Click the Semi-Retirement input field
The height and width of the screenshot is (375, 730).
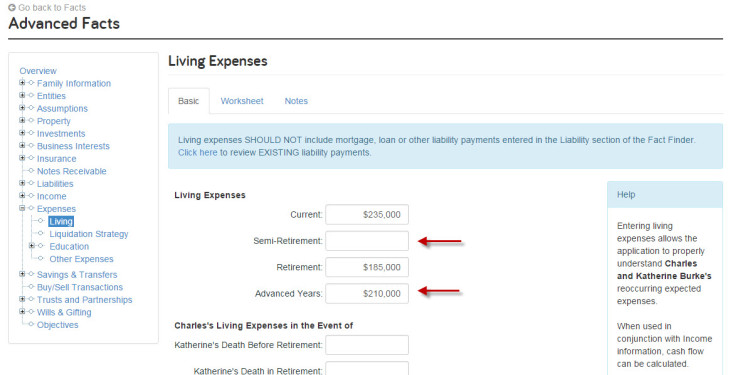coord(367,241)
